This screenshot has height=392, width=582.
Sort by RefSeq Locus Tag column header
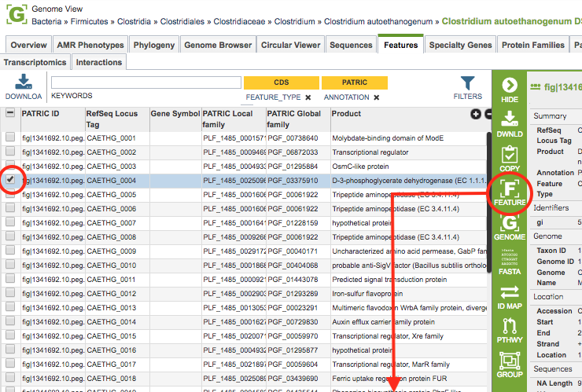click(x=117, y=119)
